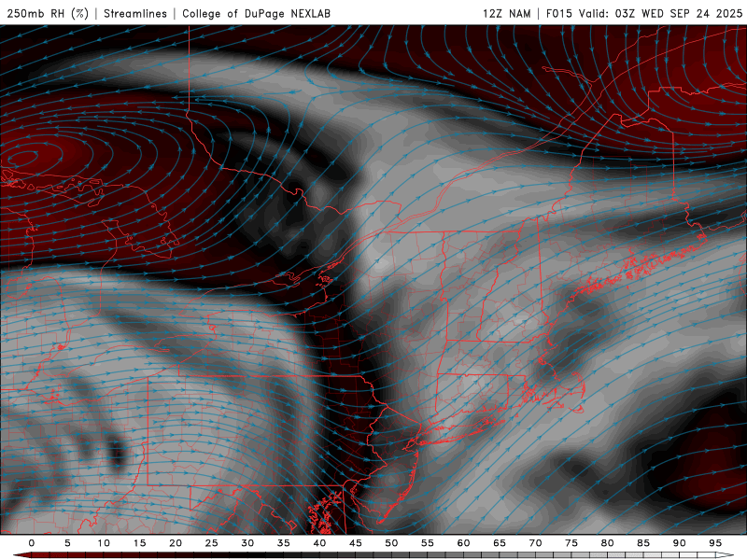
Task: Select the '35' color scale label
Action: (284, 543)
